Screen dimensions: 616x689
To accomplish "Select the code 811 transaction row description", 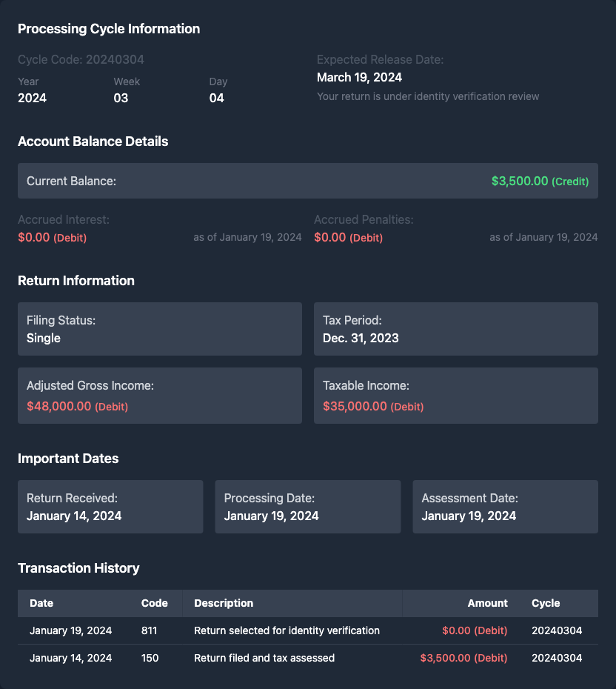I will tap(287, 630).
